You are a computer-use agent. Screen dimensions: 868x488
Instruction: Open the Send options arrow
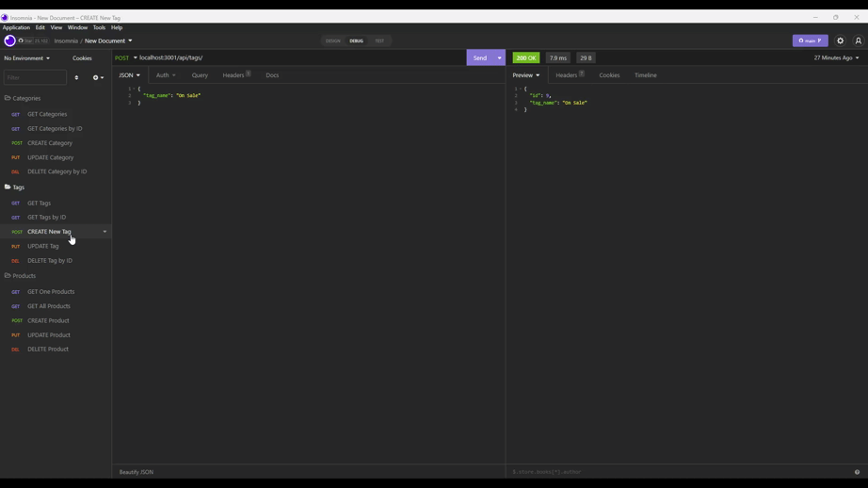(499, 57)
